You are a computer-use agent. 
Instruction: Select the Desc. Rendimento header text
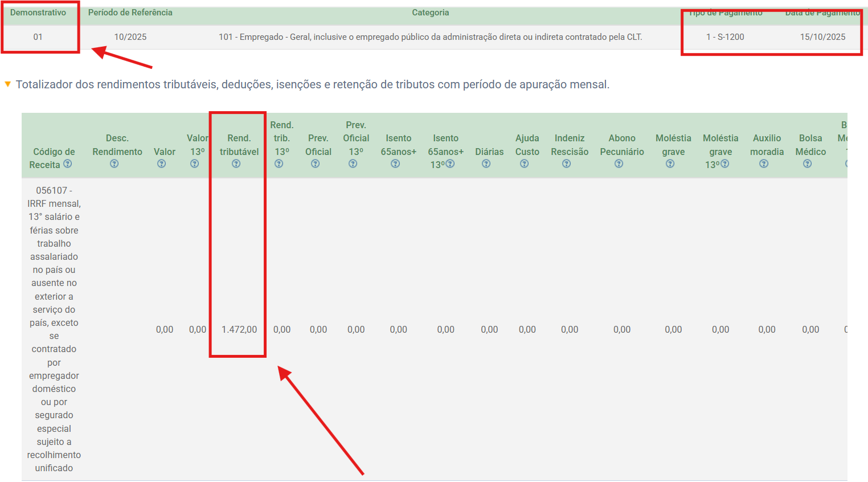(x=117, y=145)
